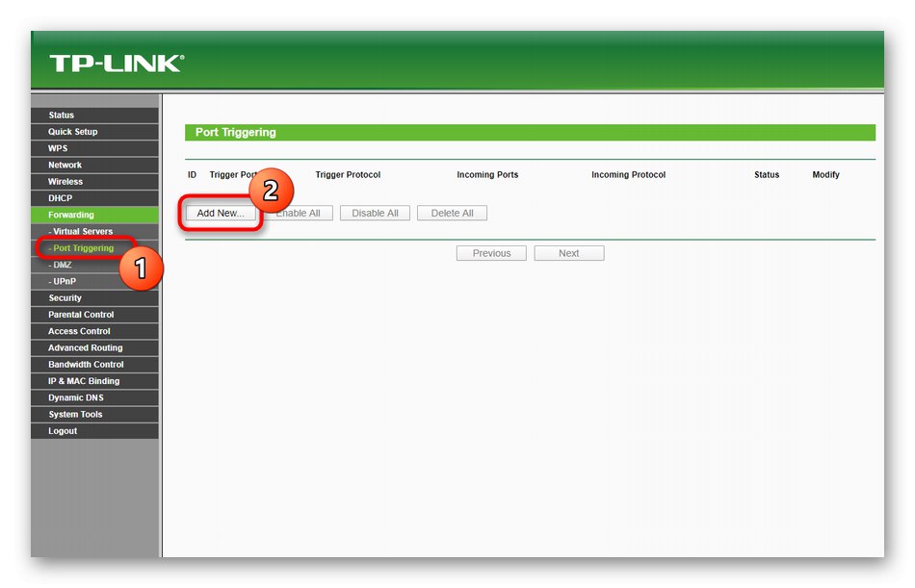
Task: Open Dynamic DNS settings
Action: point(94,397)
